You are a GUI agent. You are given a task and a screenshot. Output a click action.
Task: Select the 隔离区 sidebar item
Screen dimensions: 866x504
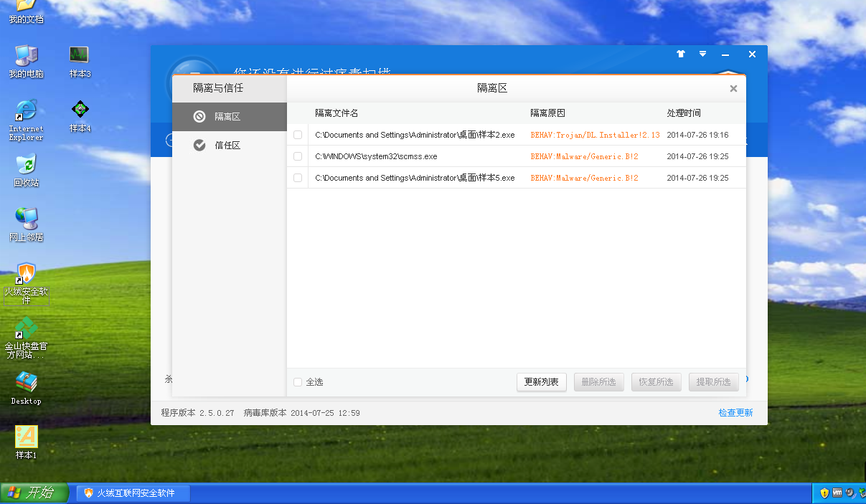(x=228, y=116)
